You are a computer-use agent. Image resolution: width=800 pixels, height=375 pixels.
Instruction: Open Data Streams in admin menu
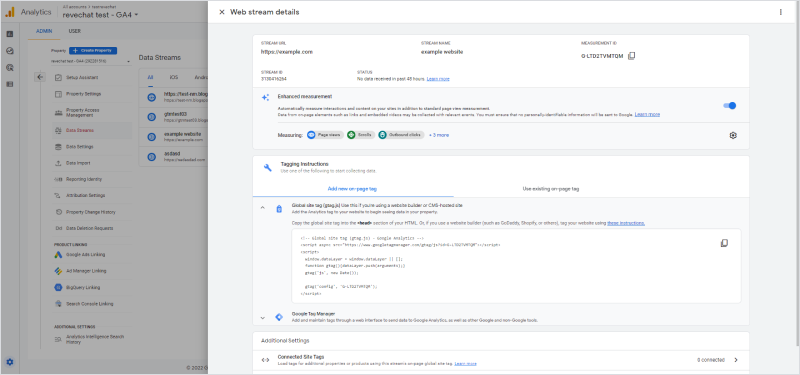[x=91, y=131]
